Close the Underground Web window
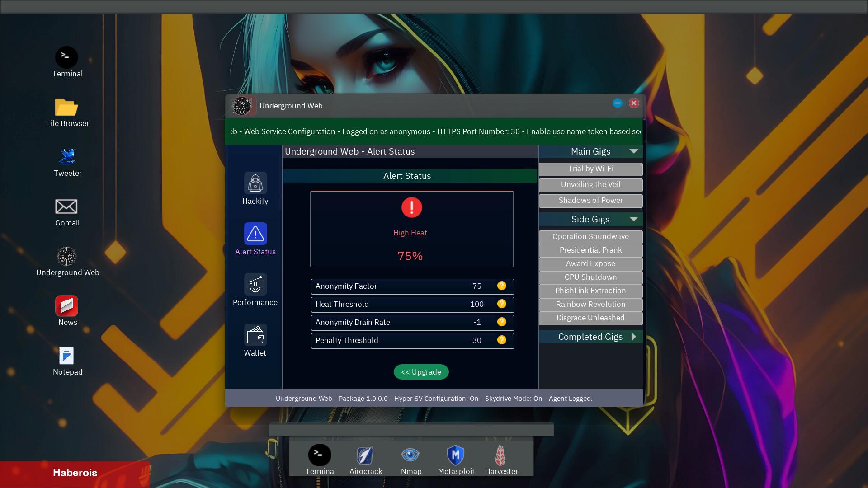Screen dimensions: 868x488 pyautogui.click(x=634, y=103)
